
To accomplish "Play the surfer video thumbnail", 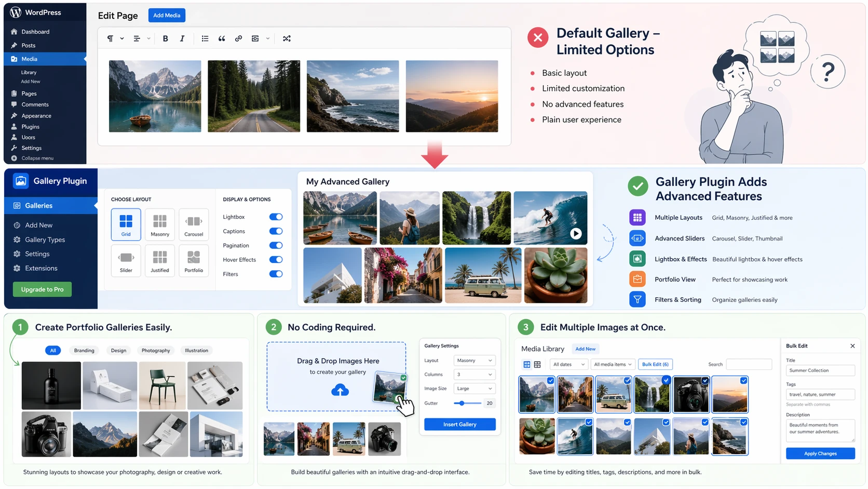I will tap(576, 234).
